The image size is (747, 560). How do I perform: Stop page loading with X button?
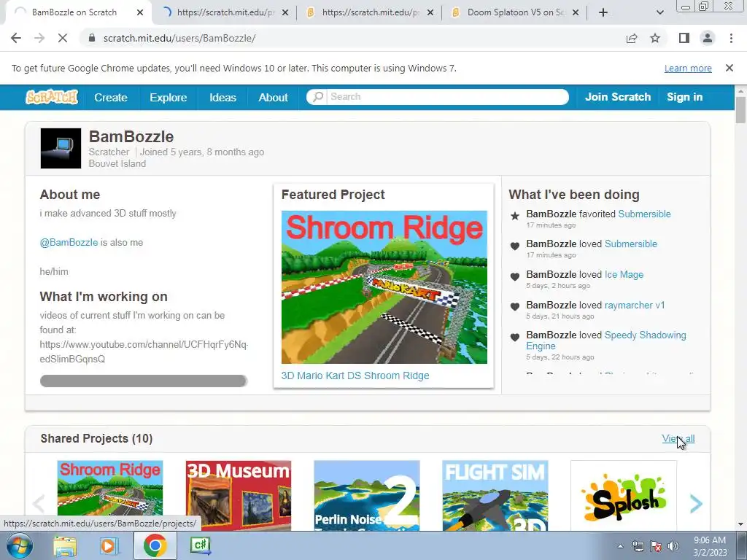click(63, 38)
